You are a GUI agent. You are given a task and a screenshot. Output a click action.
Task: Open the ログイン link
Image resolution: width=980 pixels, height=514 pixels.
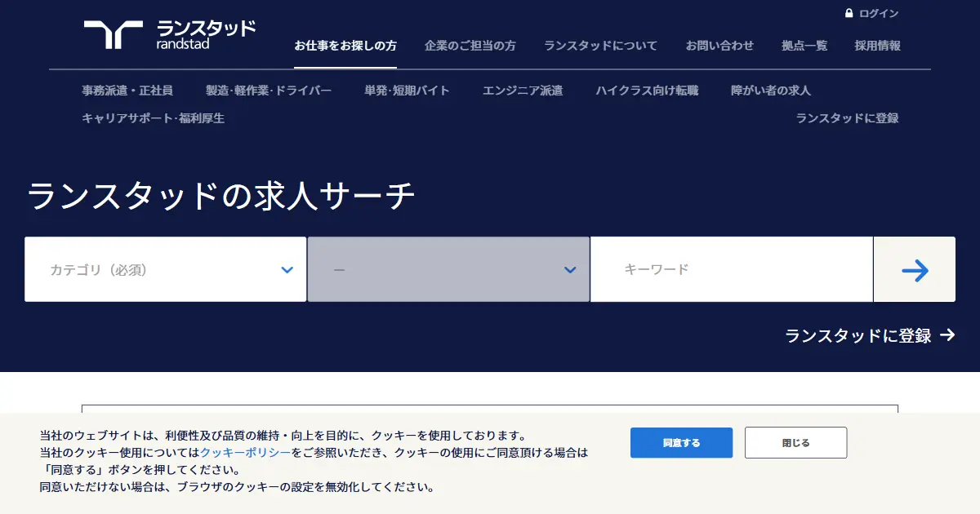click(x=879, y=13)
